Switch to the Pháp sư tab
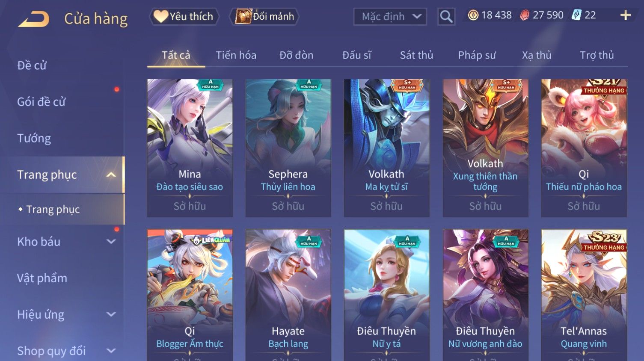This screenshot has height=361, width=644. pyautogui.click(x=477, y=55)
